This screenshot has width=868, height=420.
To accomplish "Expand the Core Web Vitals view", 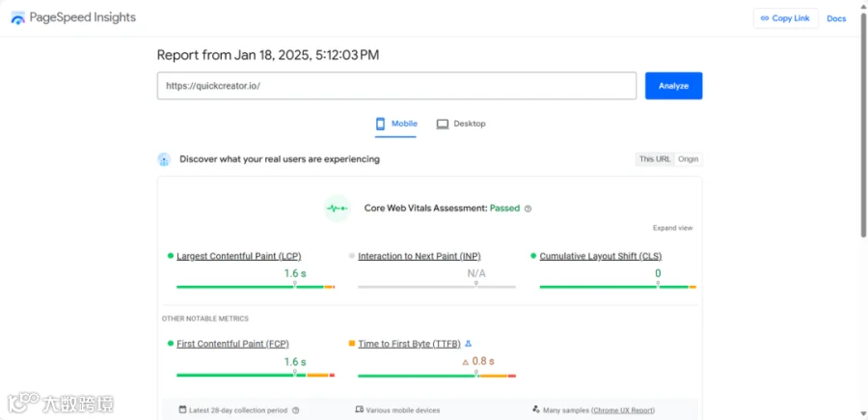I will [x=672, y=228].
